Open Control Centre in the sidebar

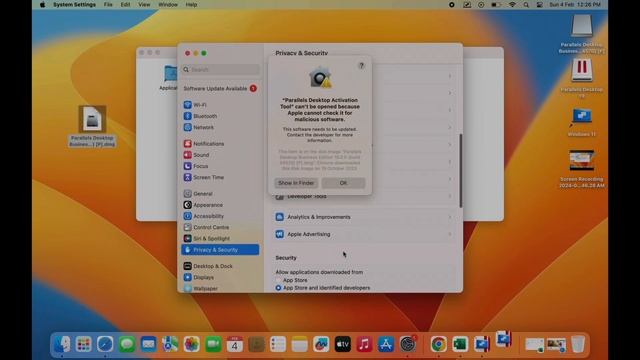point(206,227)
